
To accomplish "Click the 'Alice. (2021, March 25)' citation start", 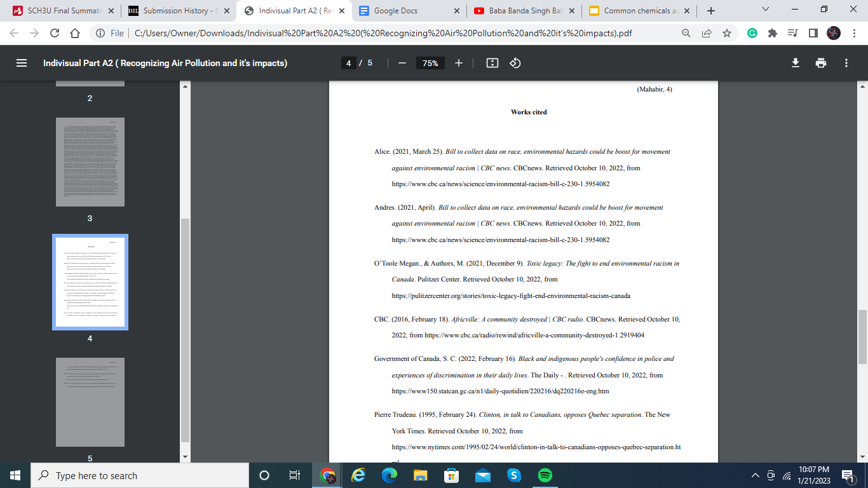I will (409, 152).
